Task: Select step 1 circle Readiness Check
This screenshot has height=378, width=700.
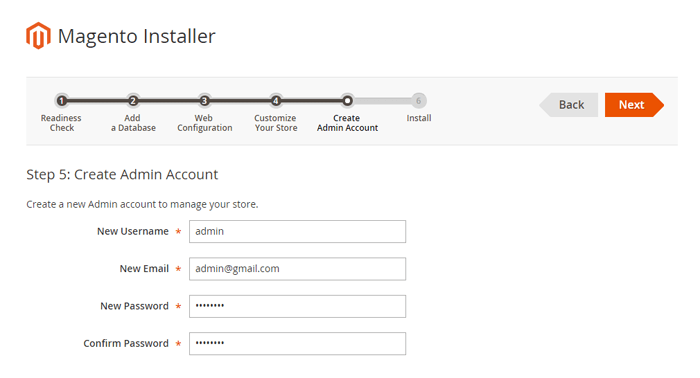Action: [x=62, y=101]
